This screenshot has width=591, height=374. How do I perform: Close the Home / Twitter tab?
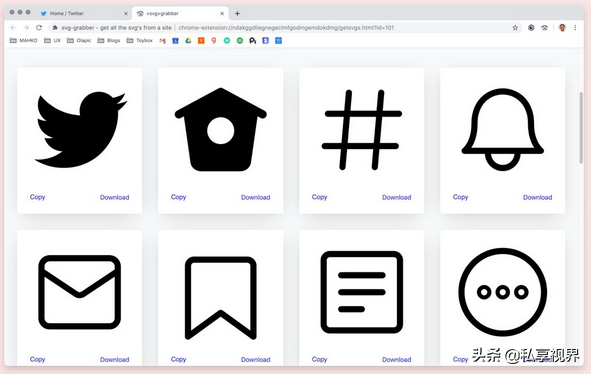point(126,13)
